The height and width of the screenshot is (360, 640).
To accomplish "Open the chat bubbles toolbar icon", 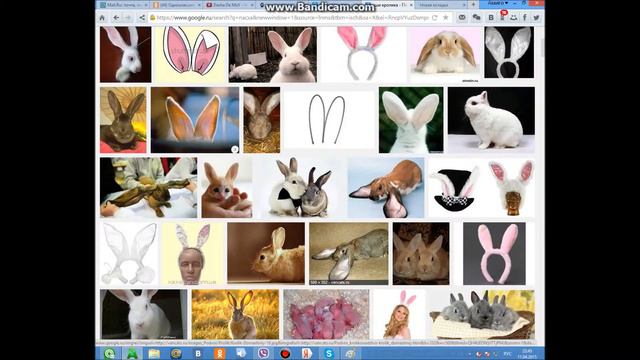I will click(476, 18).
